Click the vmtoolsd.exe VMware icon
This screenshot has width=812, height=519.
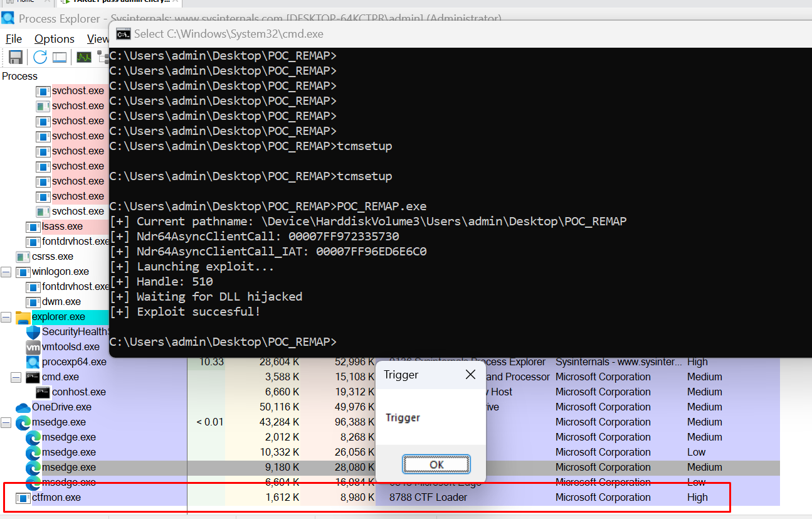pyautogui.click(x=33, y=347)
